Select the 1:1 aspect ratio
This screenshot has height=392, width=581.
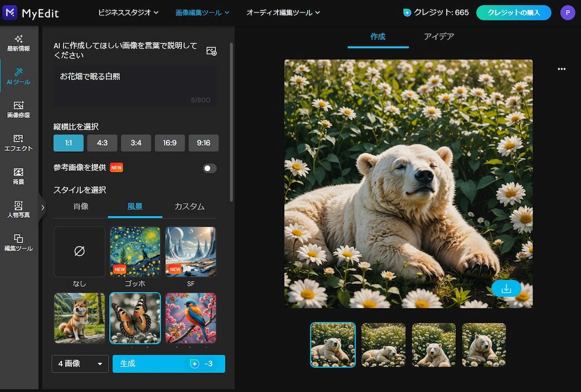pyautogui.click(x=68, y=143)
